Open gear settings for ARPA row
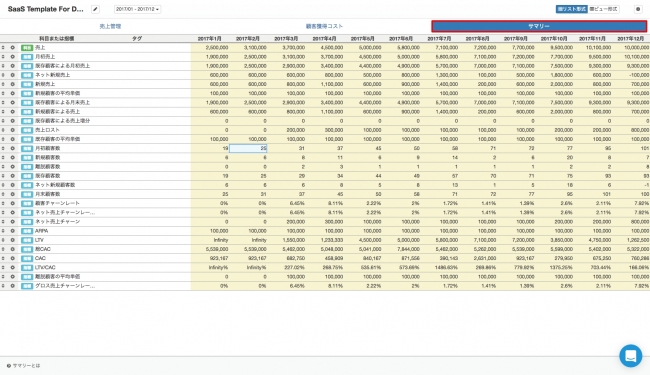The width and height of the screenshot is (650, 375). click(x=12, y=231)
